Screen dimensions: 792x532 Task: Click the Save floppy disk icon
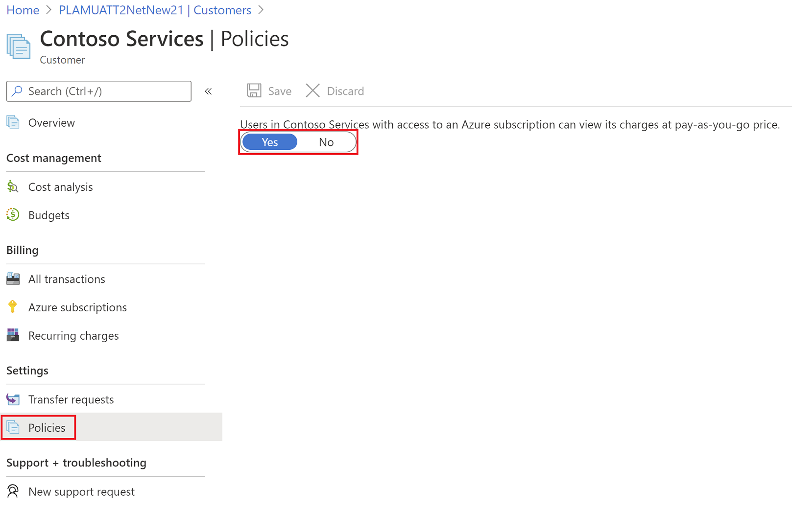pyautogui.click(x=254, y=91)
